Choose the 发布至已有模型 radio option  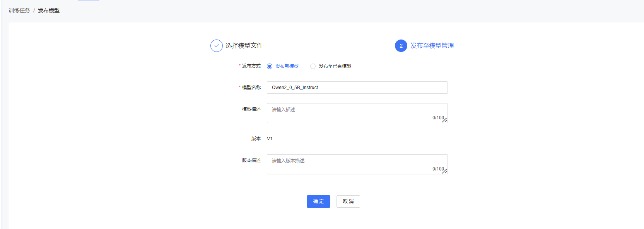point(313,66)
